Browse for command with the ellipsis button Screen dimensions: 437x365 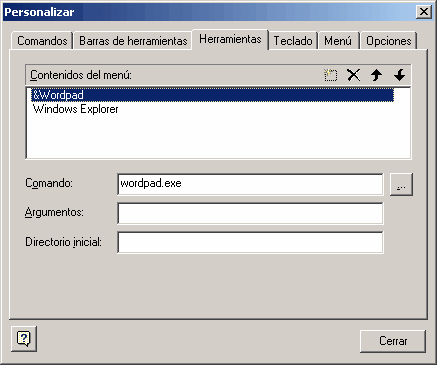coord(401,184)
